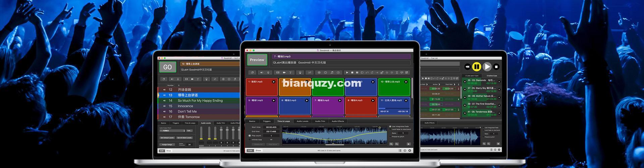Add a Fade cue in center toolbar
This screenshot has height=168, width=644.
pyautogui.click(x=310, y=73)
